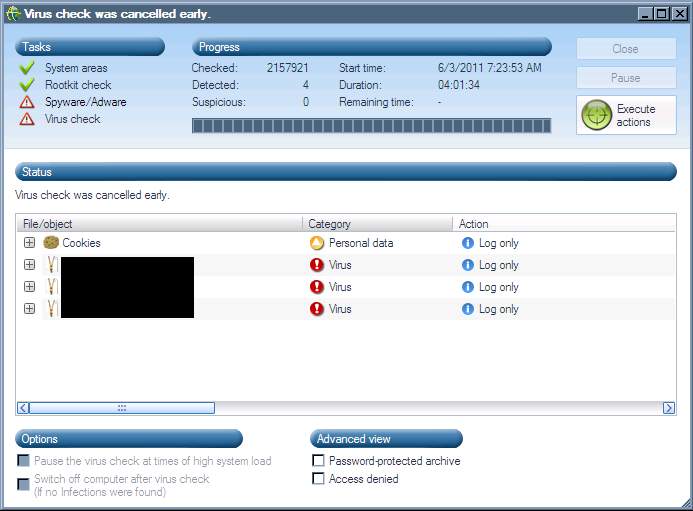Click the scan progress bar
Image resolution: width=693 pixels, height=511 pixels.
tap(372, 126)
